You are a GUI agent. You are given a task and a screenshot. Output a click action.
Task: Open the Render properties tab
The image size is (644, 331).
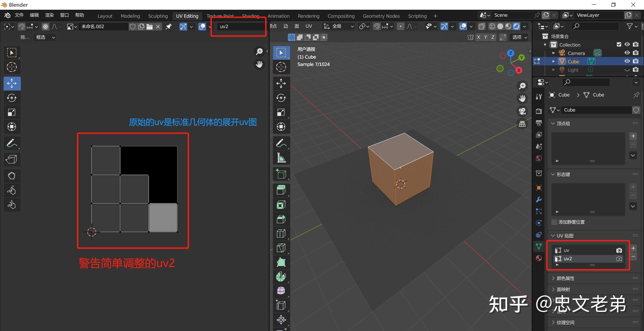point(538,111)
